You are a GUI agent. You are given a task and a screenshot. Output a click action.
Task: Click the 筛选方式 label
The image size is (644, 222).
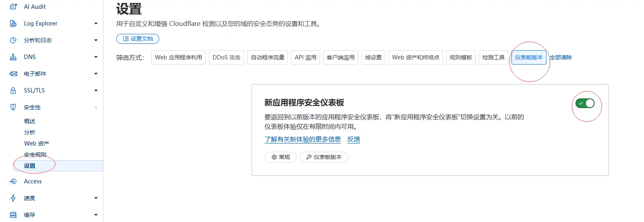130,57
